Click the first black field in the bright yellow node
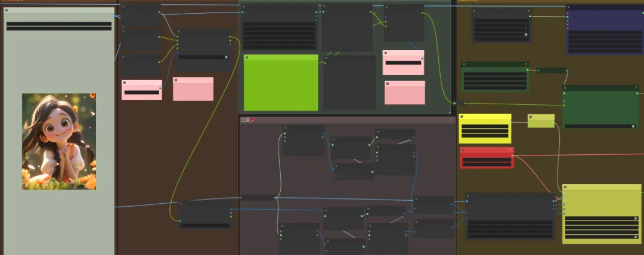 coord(485,126)
